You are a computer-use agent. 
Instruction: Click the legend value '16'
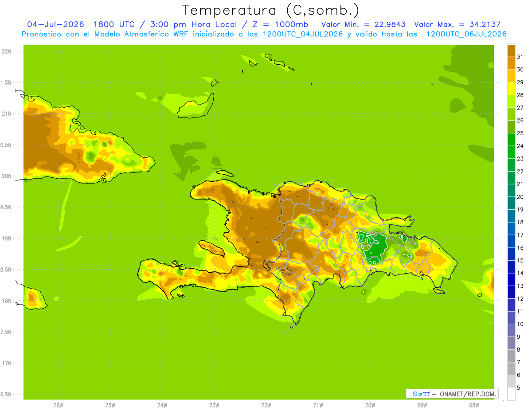point(520,248)
